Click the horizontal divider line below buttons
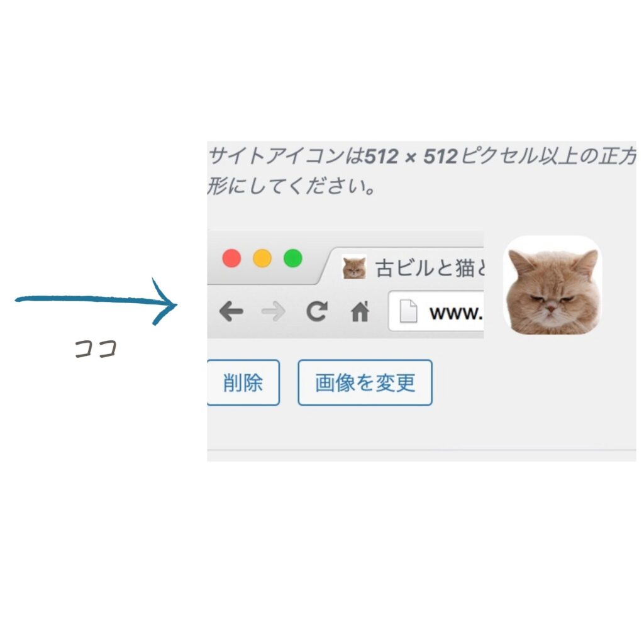Image resolution: width=644 pixels, height=644 pixels. pos(422,450)
